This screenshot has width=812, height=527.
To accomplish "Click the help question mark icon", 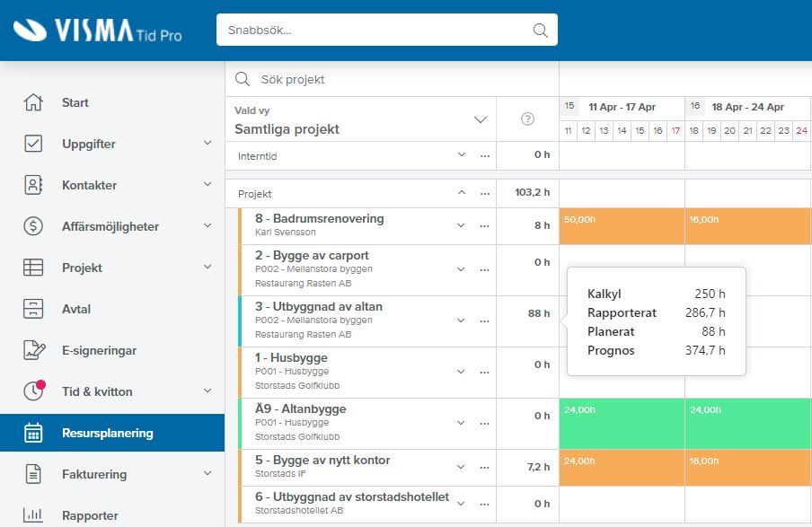I will 527,119.
